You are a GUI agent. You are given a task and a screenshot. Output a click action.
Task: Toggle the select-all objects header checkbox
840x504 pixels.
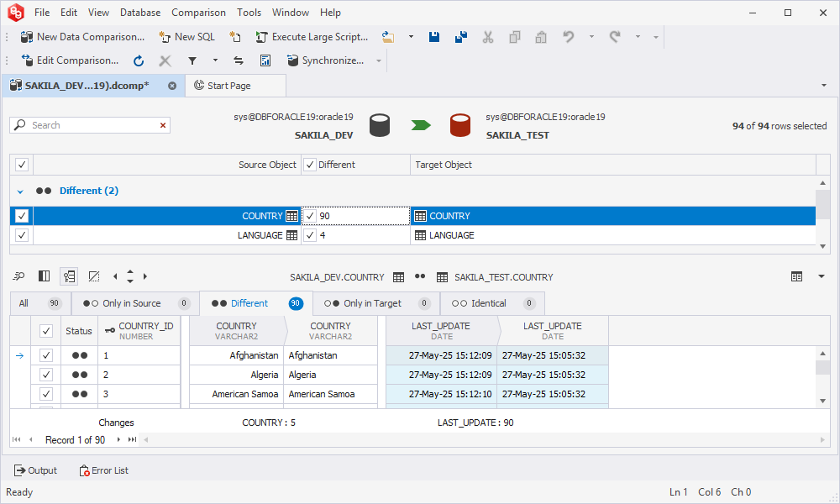pyautogui.click(x=22, y=165)
